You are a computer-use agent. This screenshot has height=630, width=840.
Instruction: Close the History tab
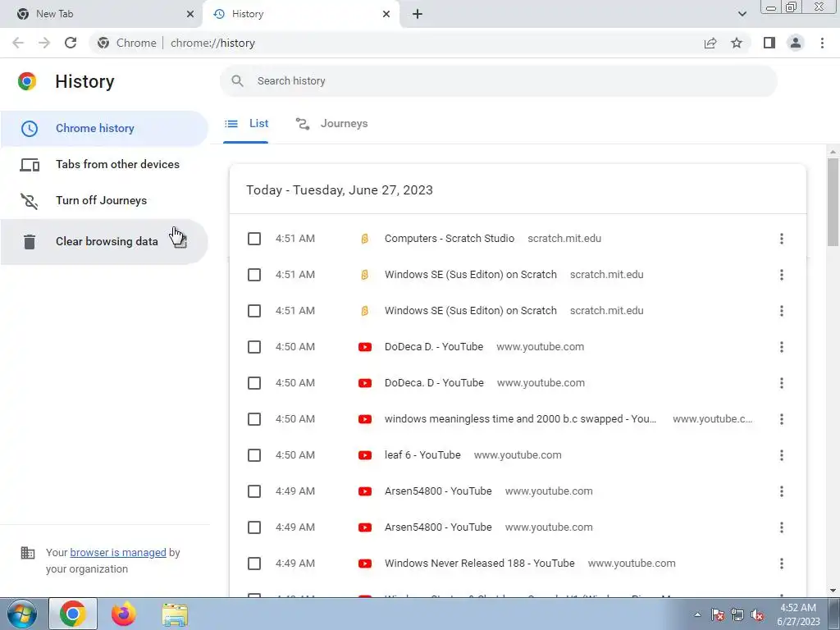[386, 14]
